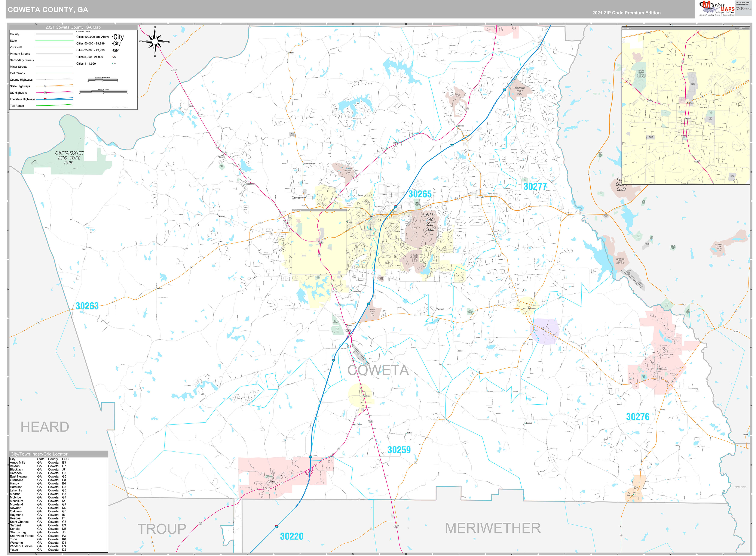This screenshot has height=556, width=756.
Task: Click the COWETA COUNTY, GA title
Action: click(48, 10)
